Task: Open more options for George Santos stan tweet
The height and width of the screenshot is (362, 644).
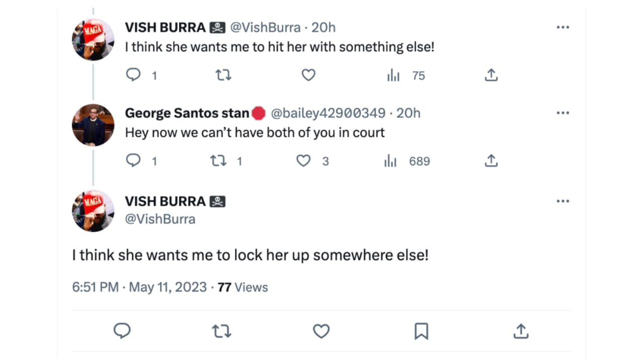Action: pyautogui.click(x=562, y=113)
